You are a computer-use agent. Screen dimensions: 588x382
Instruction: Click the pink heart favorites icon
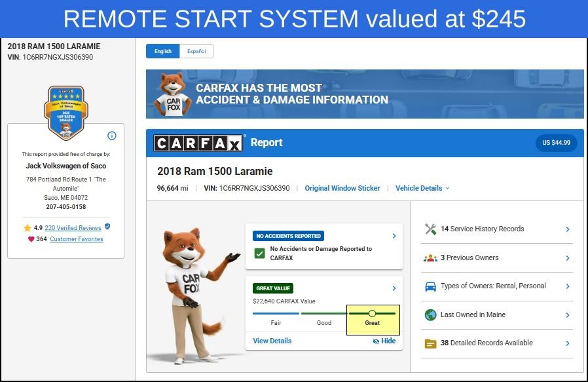point(31,239)
